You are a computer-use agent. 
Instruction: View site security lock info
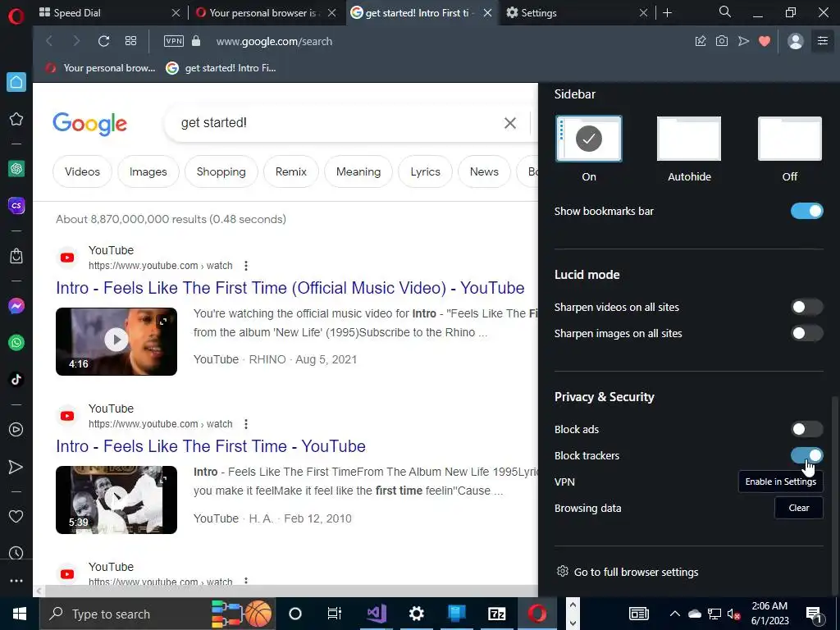coord(196,41)
